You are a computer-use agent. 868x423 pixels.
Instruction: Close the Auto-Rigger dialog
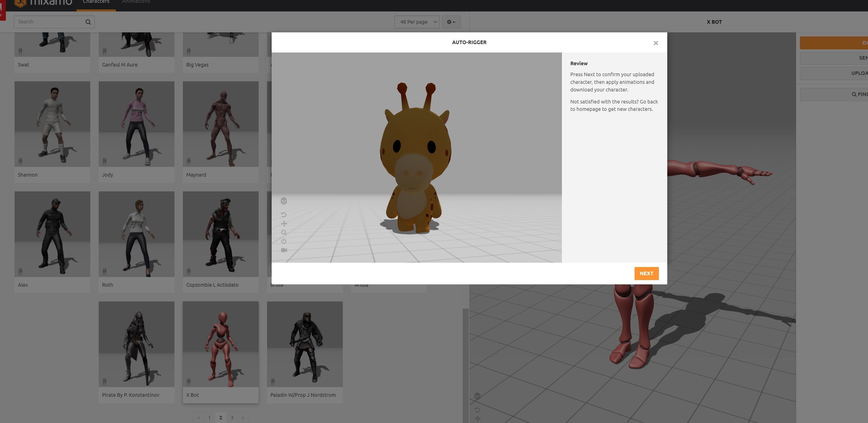(655, 43)
